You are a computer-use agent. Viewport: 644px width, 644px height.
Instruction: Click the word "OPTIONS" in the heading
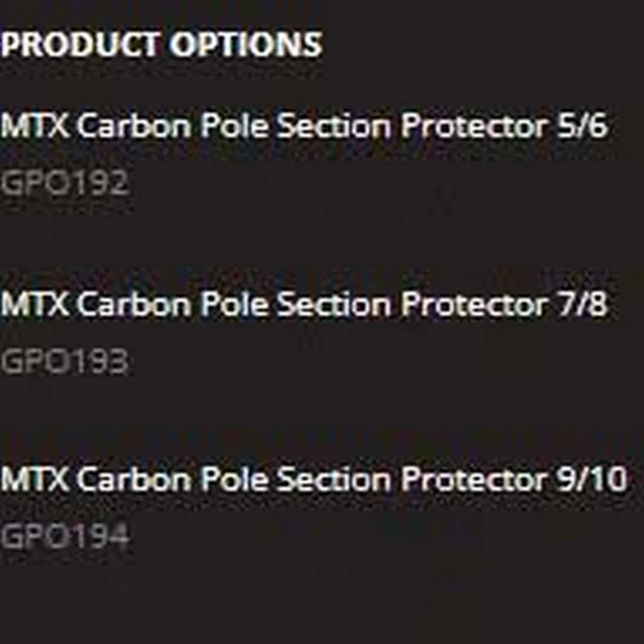click(245, 44)
